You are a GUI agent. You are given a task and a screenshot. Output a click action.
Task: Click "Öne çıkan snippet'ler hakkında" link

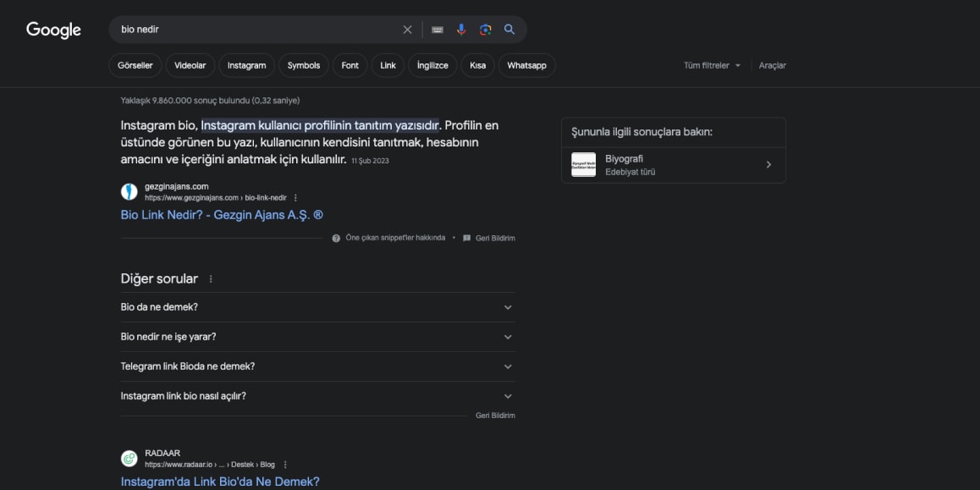(x=395, y=238)
